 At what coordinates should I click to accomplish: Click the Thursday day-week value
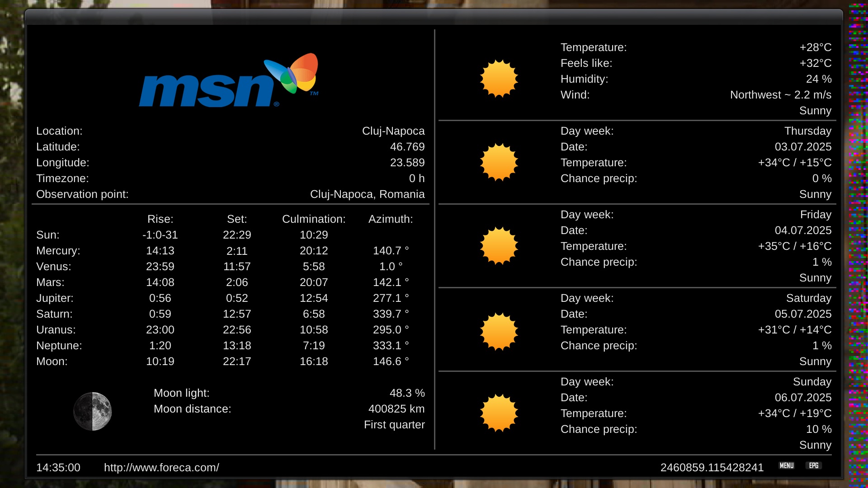(807, 131)
